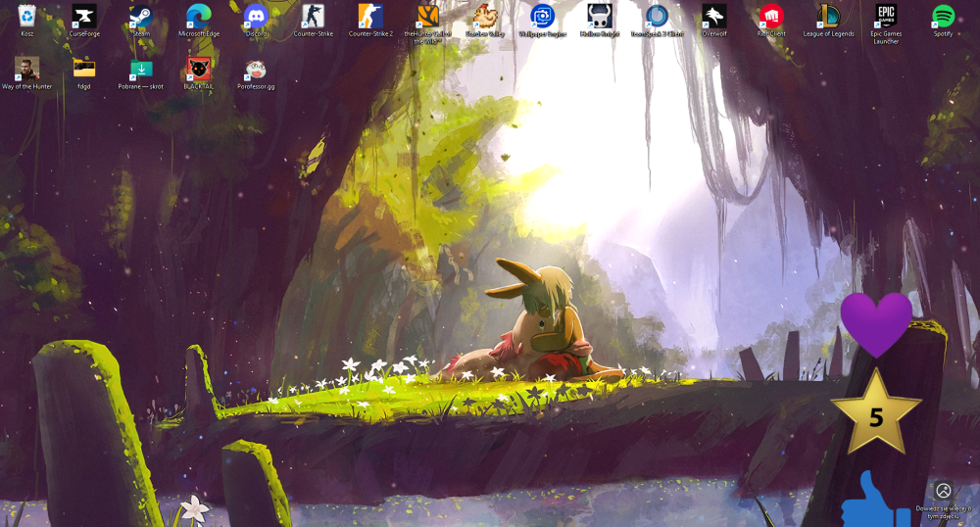This screenshot has width=980, height=527.
Task: Select the League of Legends shortcut
Action: pos(829,21)
